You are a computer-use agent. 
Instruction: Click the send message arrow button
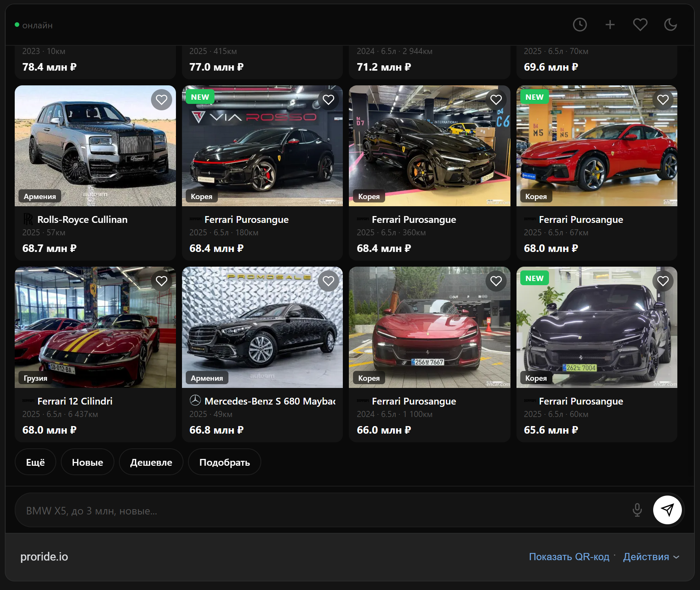coord(667,510)
